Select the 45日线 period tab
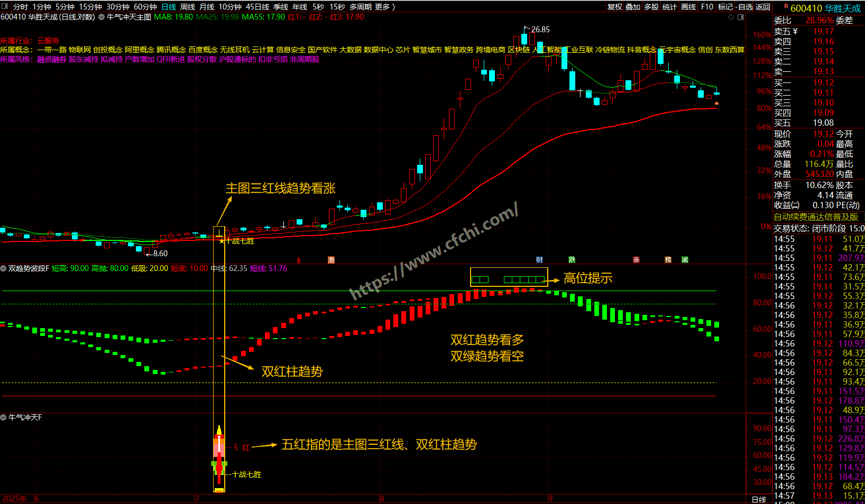This screenshot has height=504, width=865. [x=257, y=7]
